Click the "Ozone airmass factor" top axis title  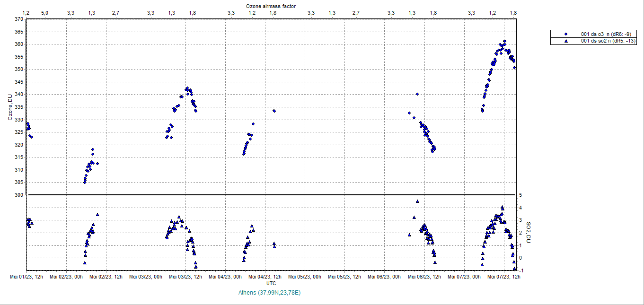[x=271, y=6]
